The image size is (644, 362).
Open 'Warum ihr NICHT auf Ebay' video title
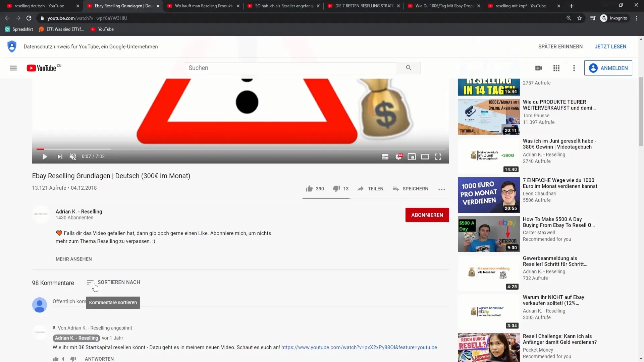click(x=553, y=300)
